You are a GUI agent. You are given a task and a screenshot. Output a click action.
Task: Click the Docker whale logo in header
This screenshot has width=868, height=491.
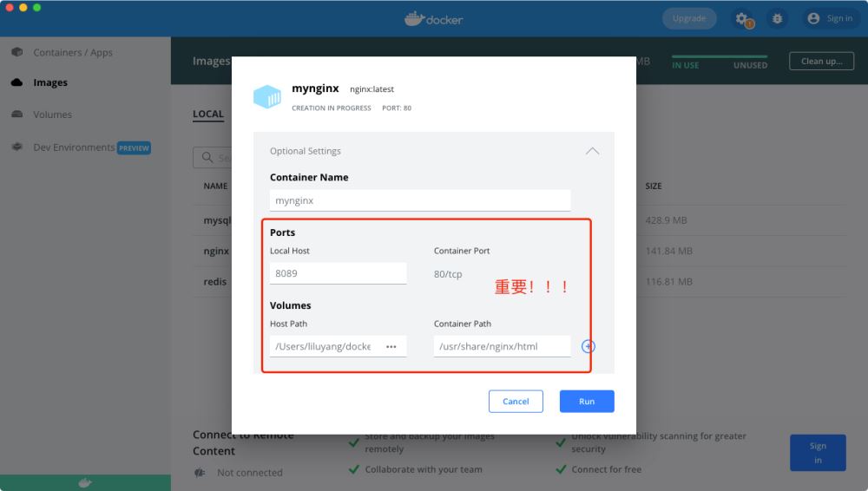(x=414, y=19)
